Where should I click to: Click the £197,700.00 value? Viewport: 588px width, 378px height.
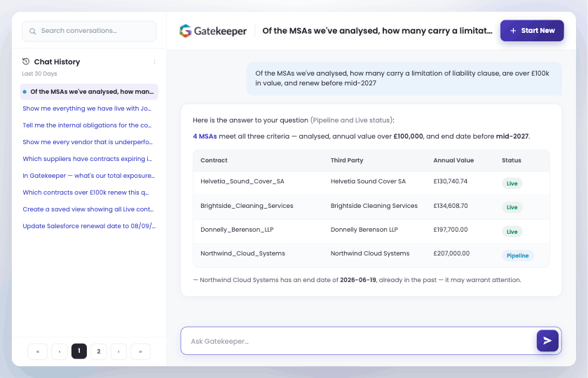(451, 230)
